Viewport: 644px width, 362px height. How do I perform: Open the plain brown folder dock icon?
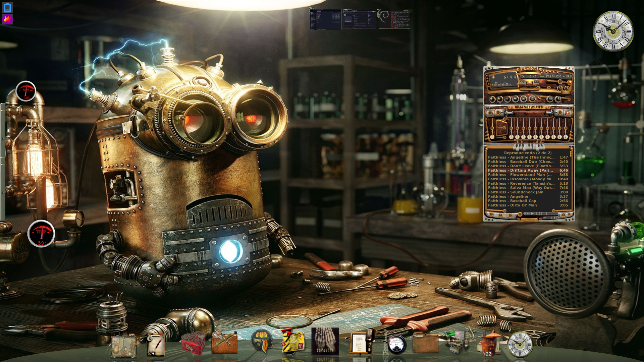[x=426, y=343]
